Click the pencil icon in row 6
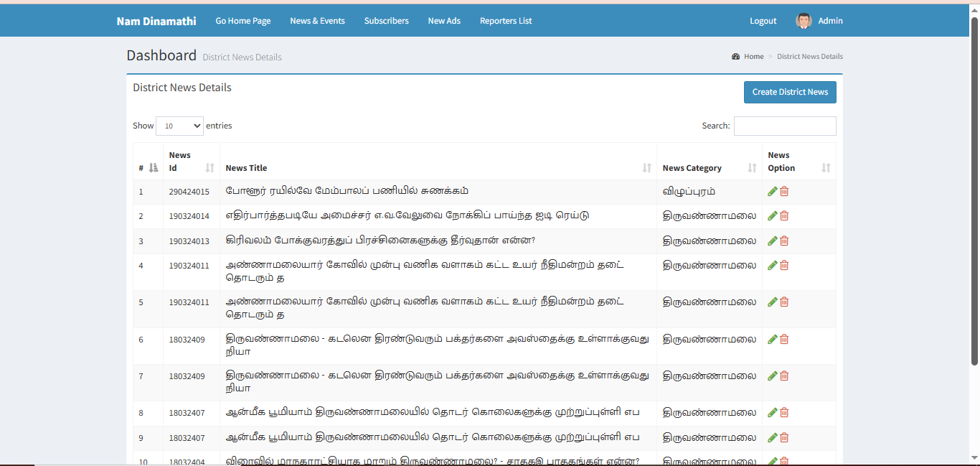This screenshot has height=466, width=980. [x=773, y=339]
